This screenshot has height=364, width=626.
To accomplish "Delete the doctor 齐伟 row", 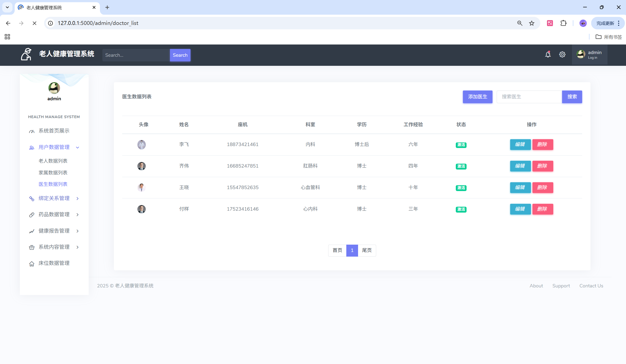I will coord(542,166).
